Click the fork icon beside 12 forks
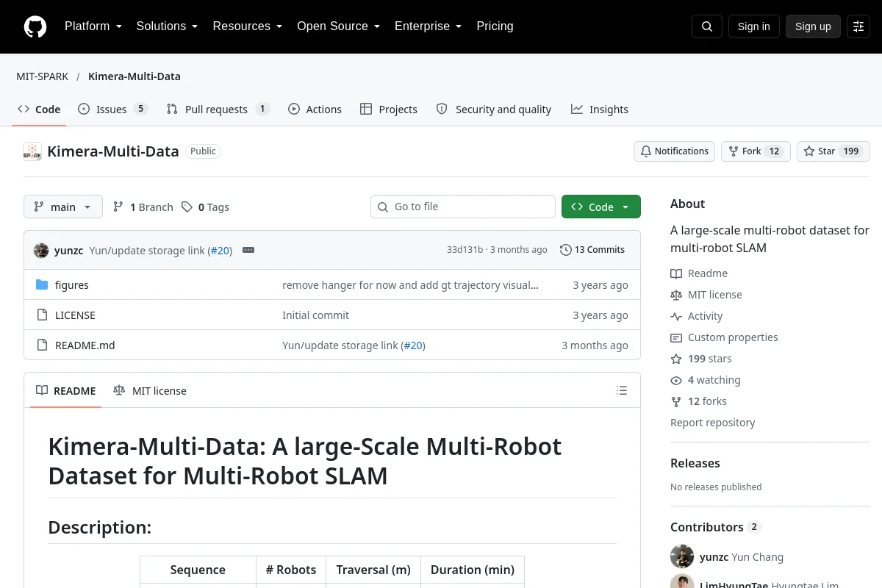 676,401
